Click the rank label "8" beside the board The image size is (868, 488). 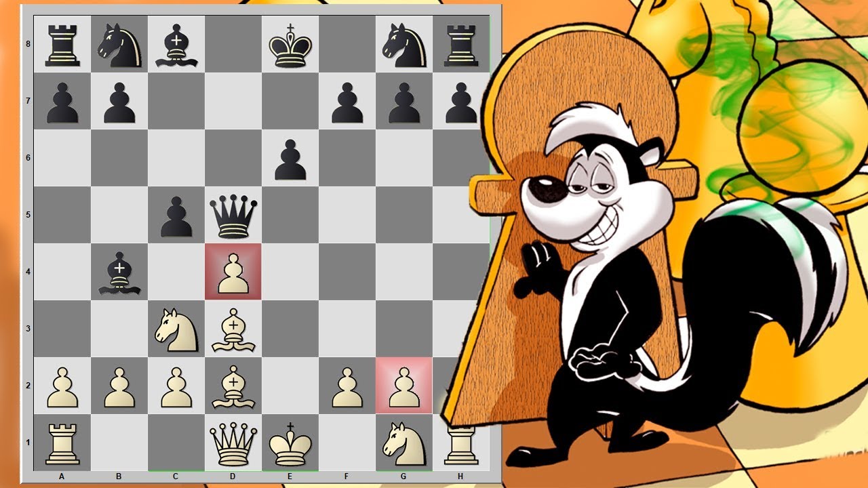coord(26,44)
